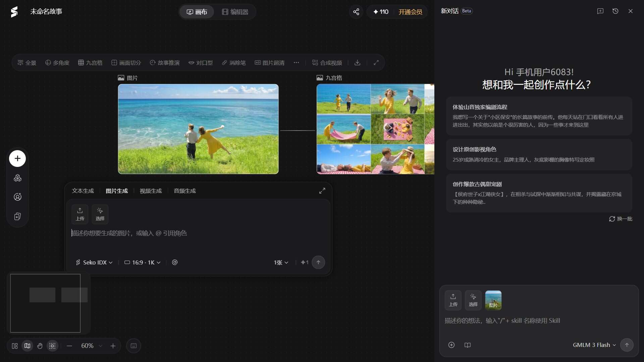
Task: Switch to the 图片生成 tab
Action: [x=117, y=191]
